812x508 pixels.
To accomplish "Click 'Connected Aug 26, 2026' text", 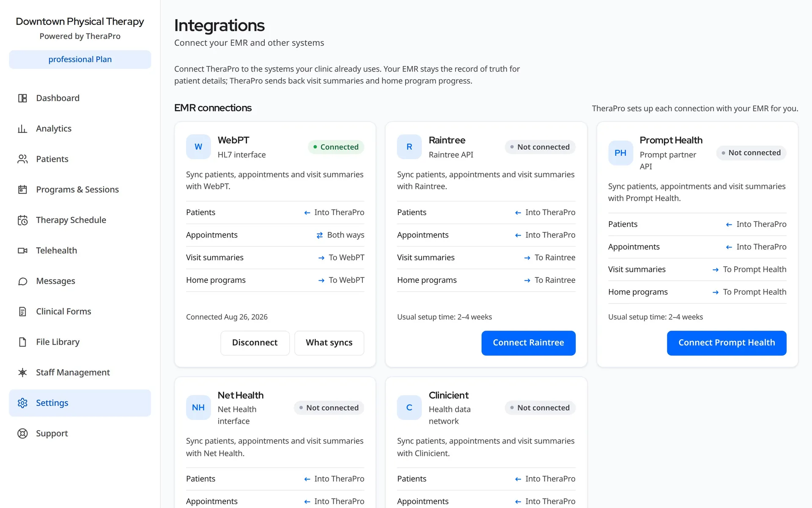I will coord(227,317).
